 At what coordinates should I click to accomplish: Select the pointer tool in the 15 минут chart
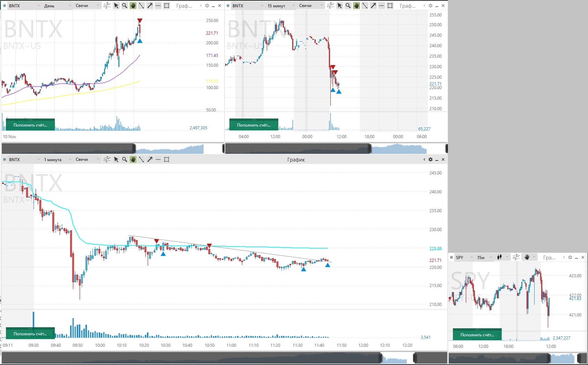pos(340,6)
